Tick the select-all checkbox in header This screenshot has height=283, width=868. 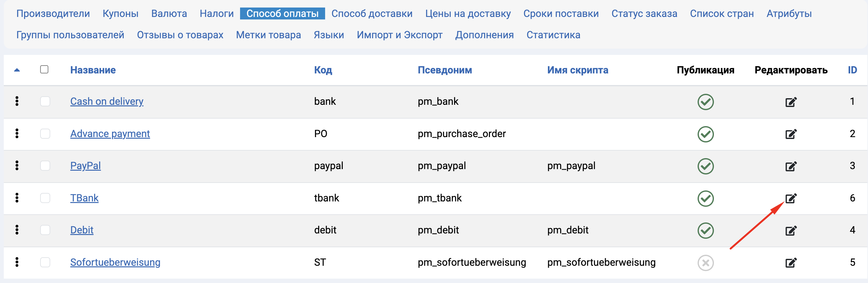point(44,69)
